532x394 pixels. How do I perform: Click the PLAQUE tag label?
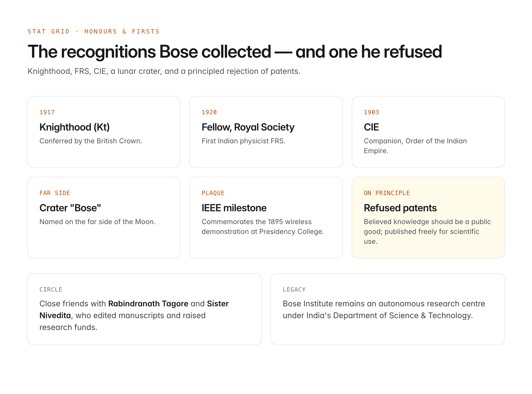[213, 193]
